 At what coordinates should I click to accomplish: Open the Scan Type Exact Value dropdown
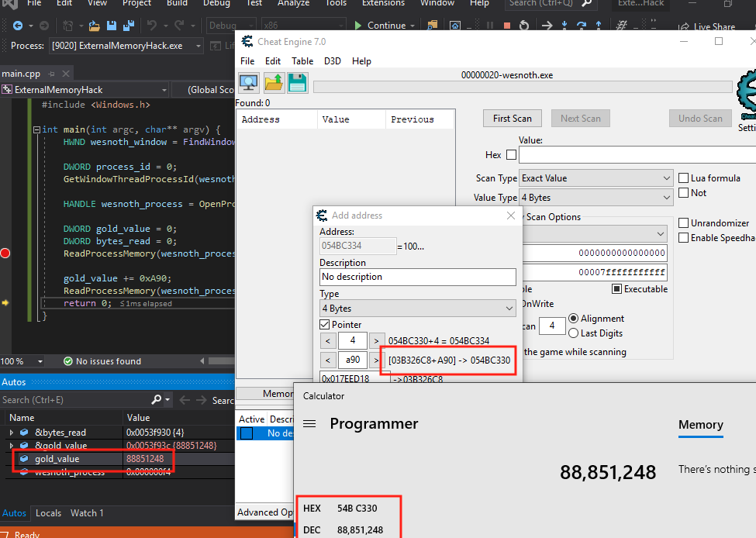coord(596,178)
